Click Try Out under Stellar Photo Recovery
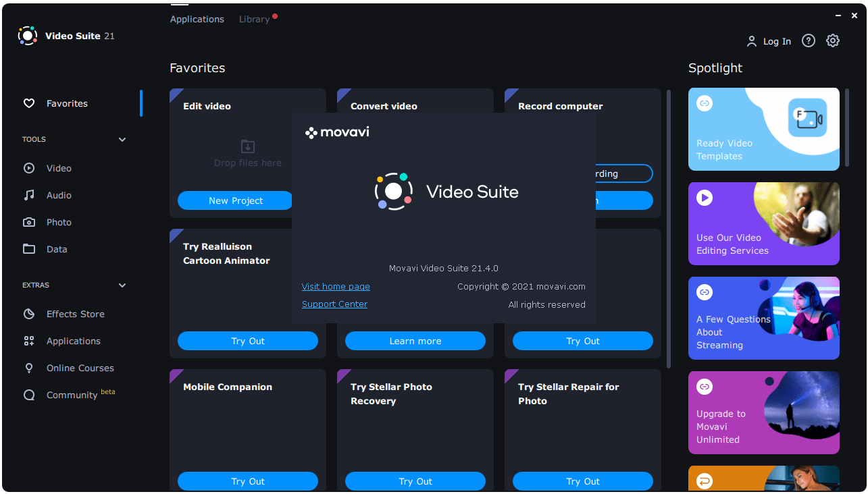Image resolution: width=868 pixels, height=494 pixels. pos(415,481)
